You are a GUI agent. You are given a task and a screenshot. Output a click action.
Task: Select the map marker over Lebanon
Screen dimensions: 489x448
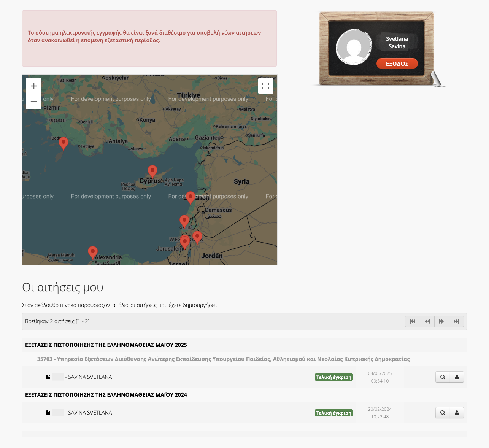pos(191,198)
